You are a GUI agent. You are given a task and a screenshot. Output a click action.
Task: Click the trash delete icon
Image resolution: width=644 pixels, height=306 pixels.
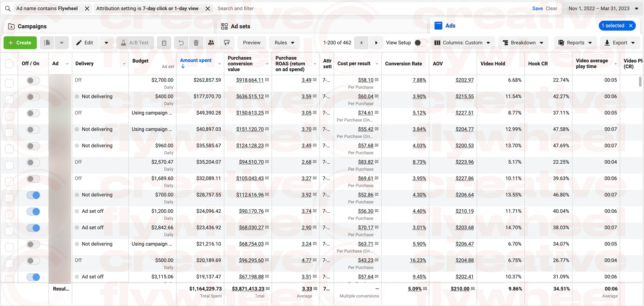click(196, 43)
